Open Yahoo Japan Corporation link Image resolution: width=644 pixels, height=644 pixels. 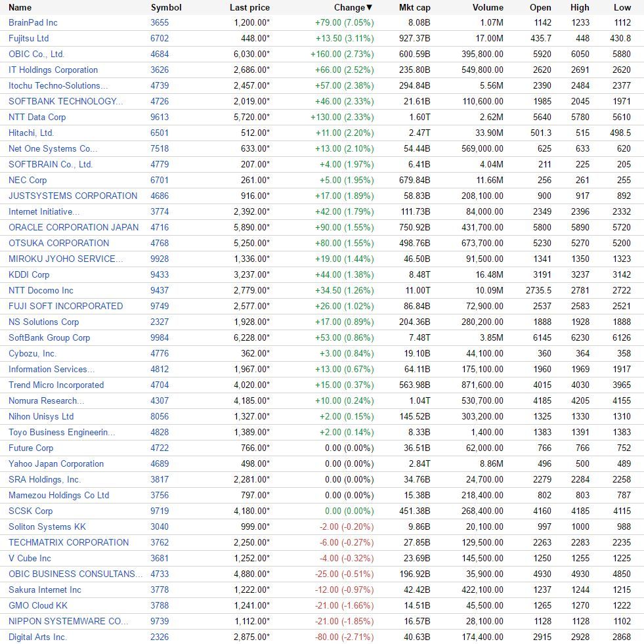pos(56,463)
